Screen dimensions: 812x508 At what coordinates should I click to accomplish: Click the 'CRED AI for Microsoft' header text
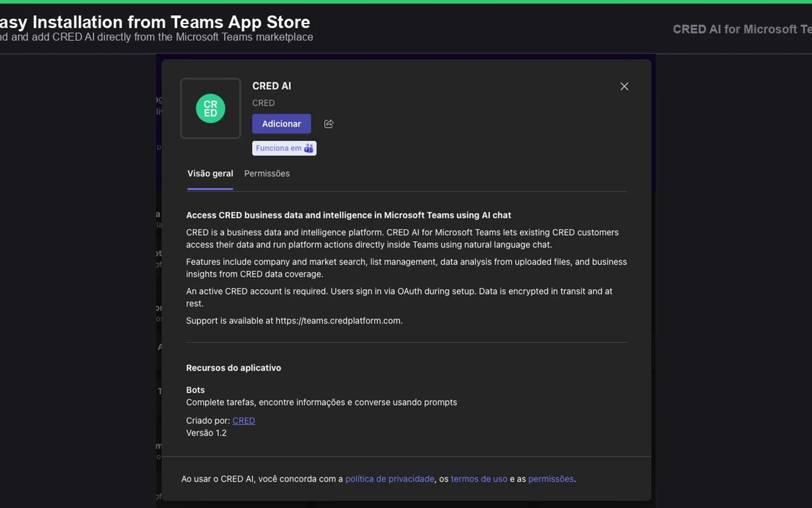point(742,29)
